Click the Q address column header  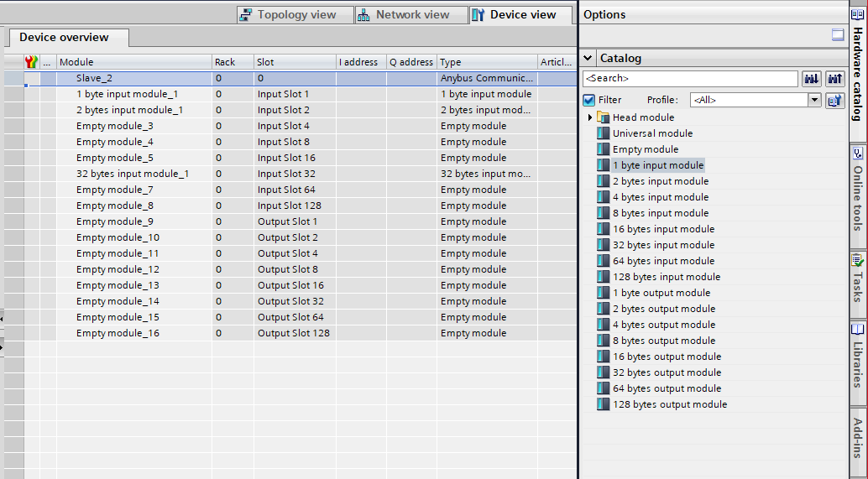pos(412,62)
